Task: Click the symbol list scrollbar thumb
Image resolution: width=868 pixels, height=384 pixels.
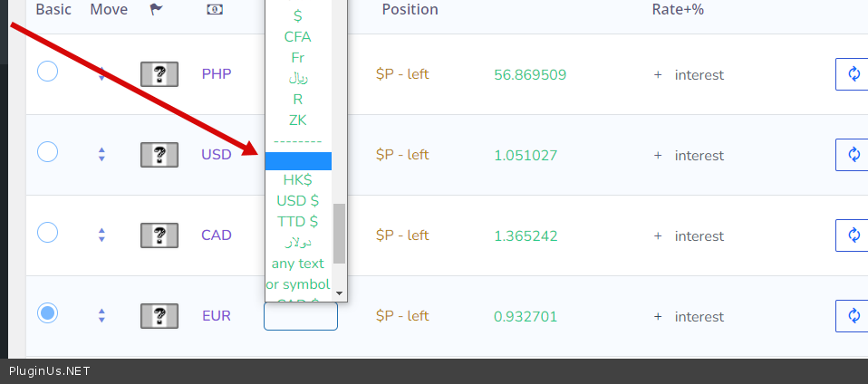Action: point(339,233)
